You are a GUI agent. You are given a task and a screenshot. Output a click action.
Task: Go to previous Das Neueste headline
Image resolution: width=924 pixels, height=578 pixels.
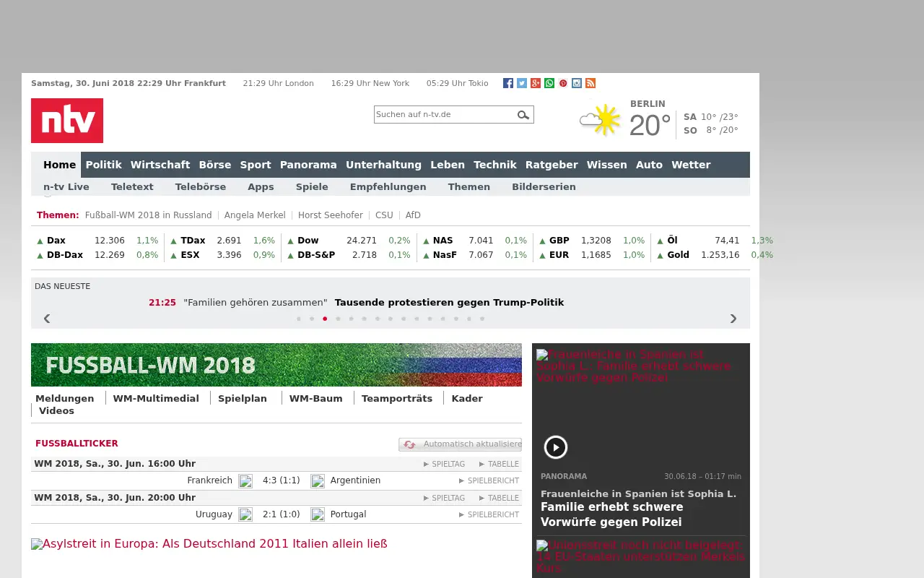point(47,318)
